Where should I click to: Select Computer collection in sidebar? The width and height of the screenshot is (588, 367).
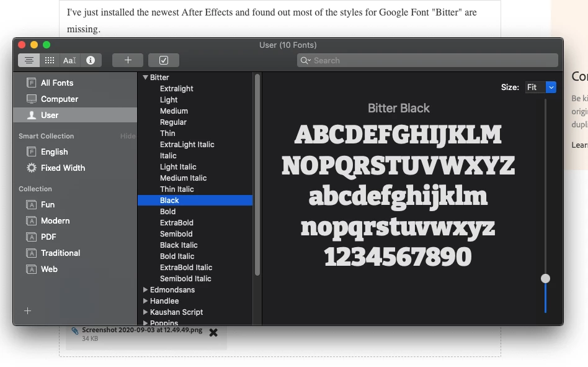coord(75,99)
